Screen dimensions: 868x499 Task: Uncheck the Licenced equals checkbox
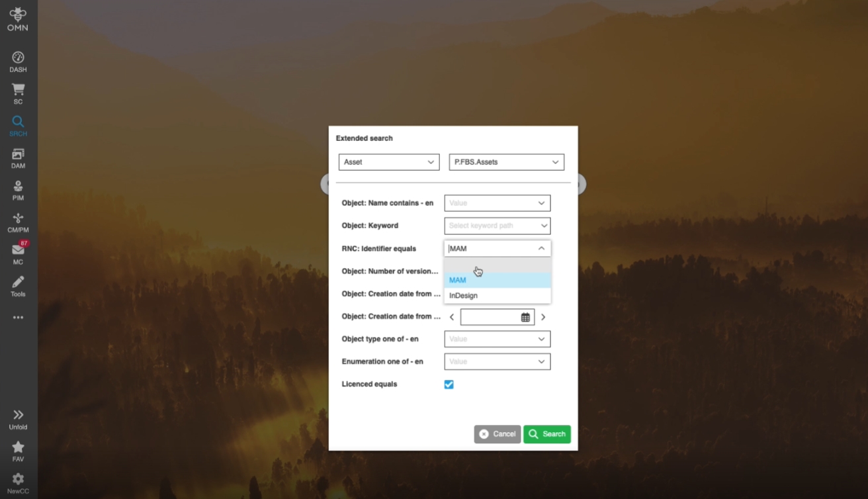pos(449,385)
